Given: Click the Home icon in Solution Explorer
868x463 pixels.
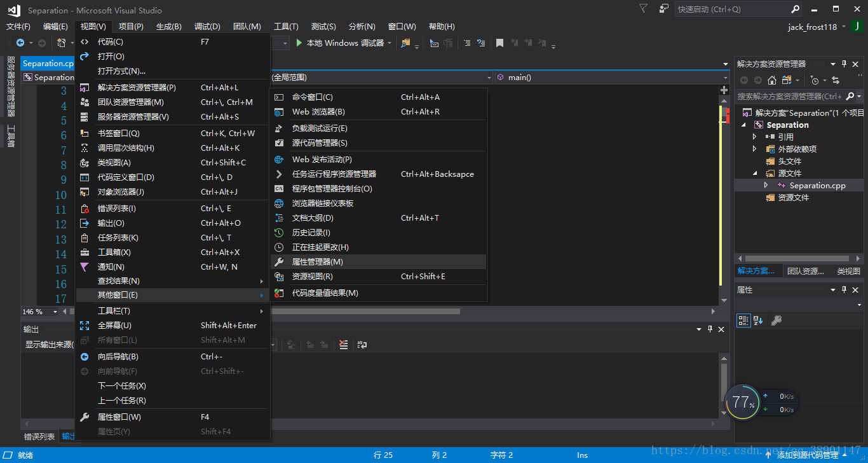Looking at the screenshot, I should click(x=772, y=80).
